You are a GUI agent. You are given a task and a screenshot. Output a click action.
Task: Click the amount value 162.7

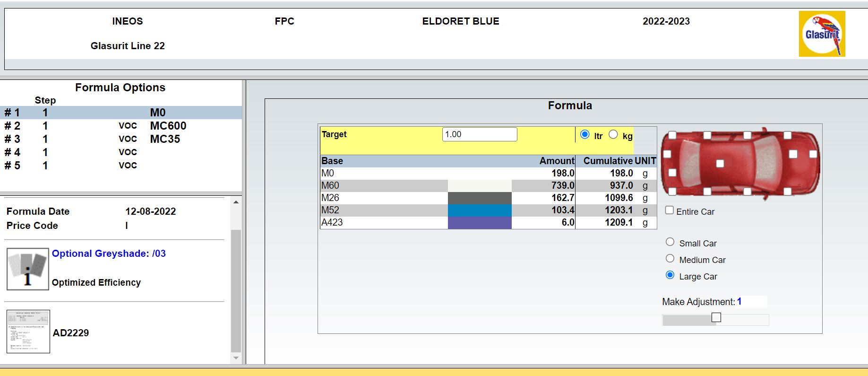(x=563, y=198)
